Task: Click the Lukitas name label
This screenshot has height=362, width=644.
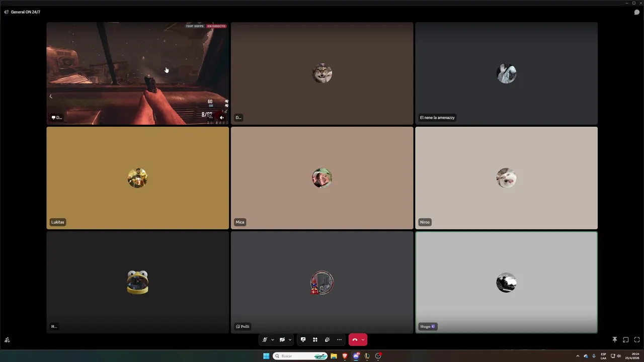Action: pyautogui.click(x=58, y=222)
